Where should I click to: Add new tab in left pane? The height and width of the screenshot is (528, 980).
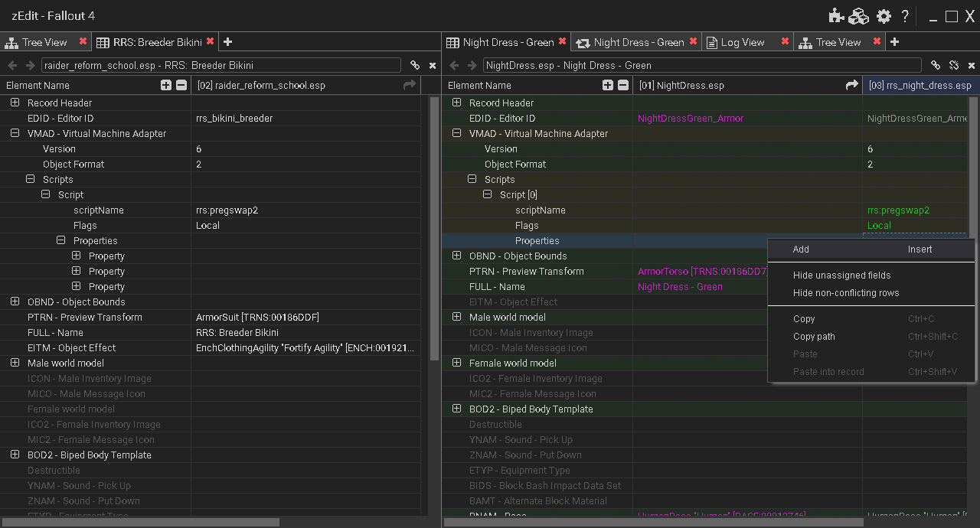click(227, 42)
